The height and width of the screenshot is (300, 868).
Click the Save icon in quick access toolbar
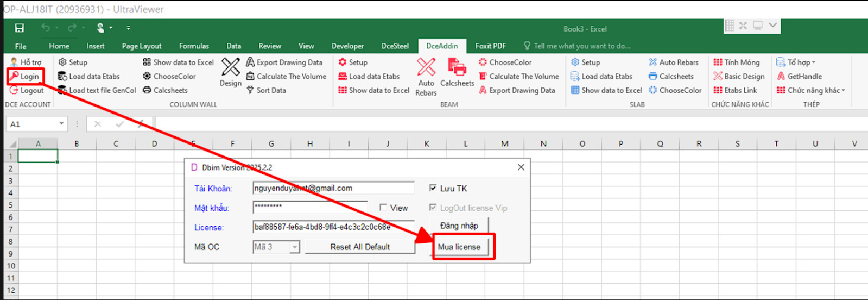click(x=20, y=28)
